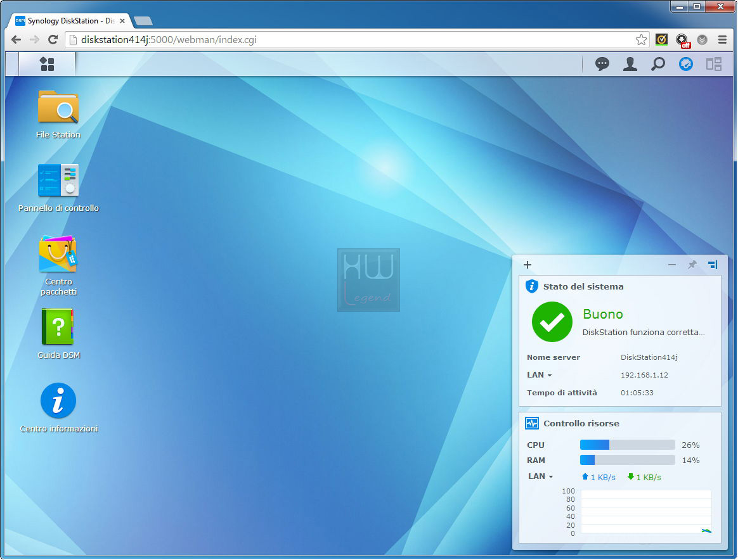Screen dimensions: 738x560
Task: Click the Stato del sistema widget title
Action: tap(583, 286)
